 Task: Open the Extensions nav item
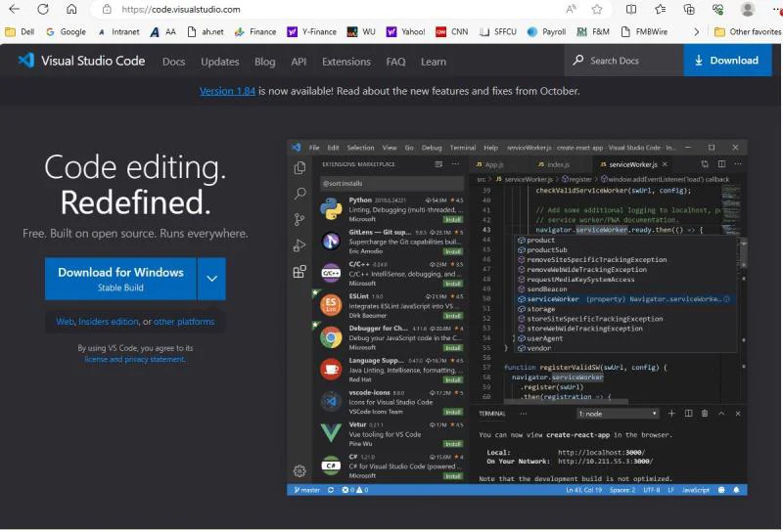[x=346, y=62]
